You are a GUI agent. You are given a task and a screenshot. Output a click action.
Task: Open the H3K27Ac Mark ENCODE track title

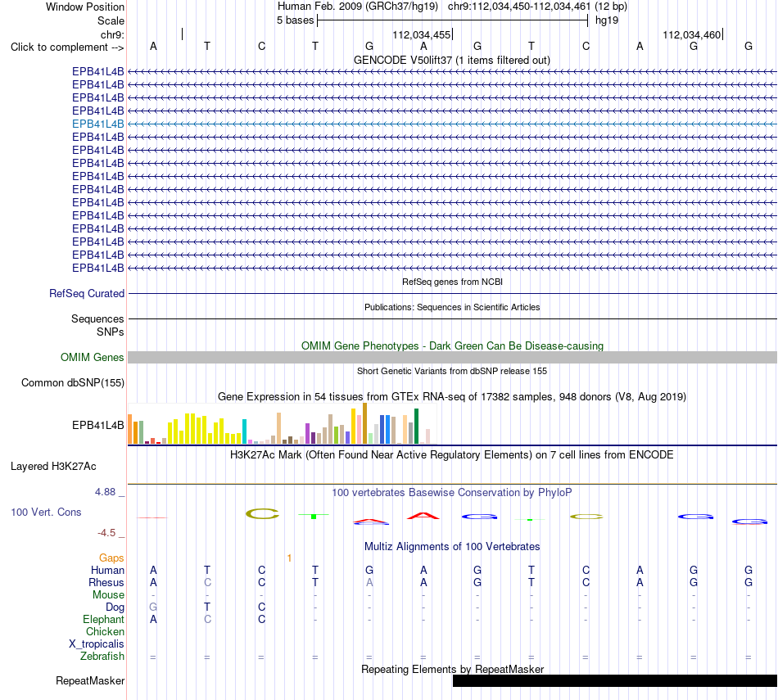point(452,455)
